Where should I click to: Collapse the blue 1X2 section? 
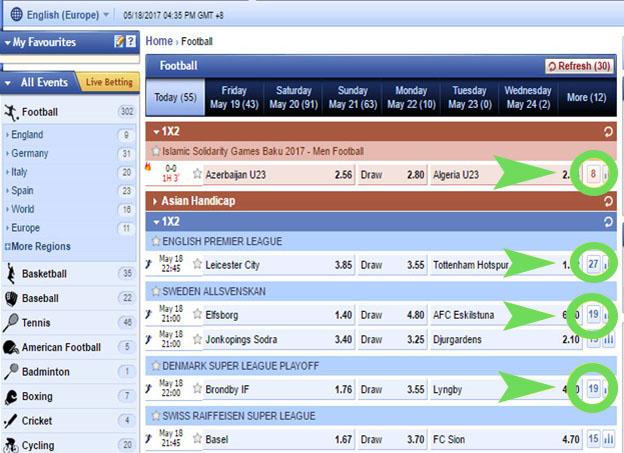156,222
